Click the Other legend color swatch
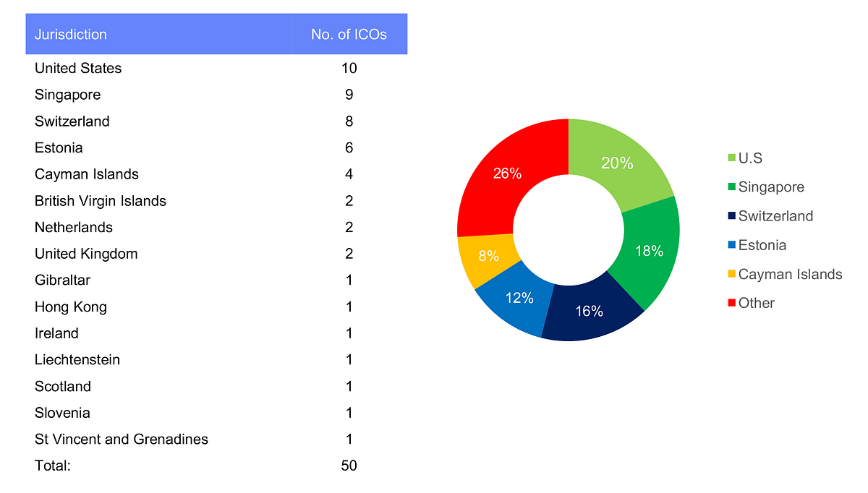The width and height of the screenshot is (868, 493). [x=732, y=303]
